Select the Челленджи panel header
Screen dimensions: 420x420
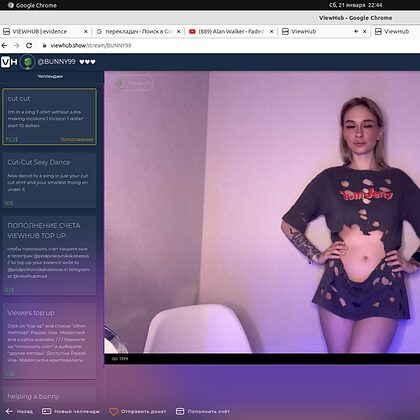pos(50,76)
